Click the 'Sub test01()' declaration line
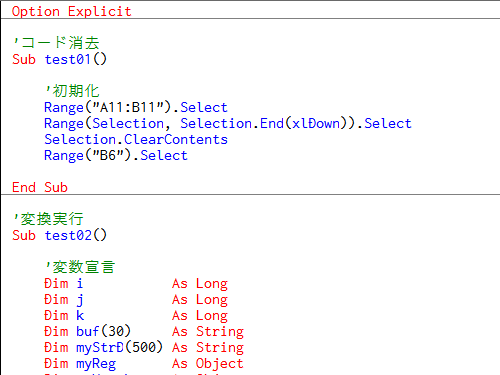This screenshot has width=500, height=375. 59,59
